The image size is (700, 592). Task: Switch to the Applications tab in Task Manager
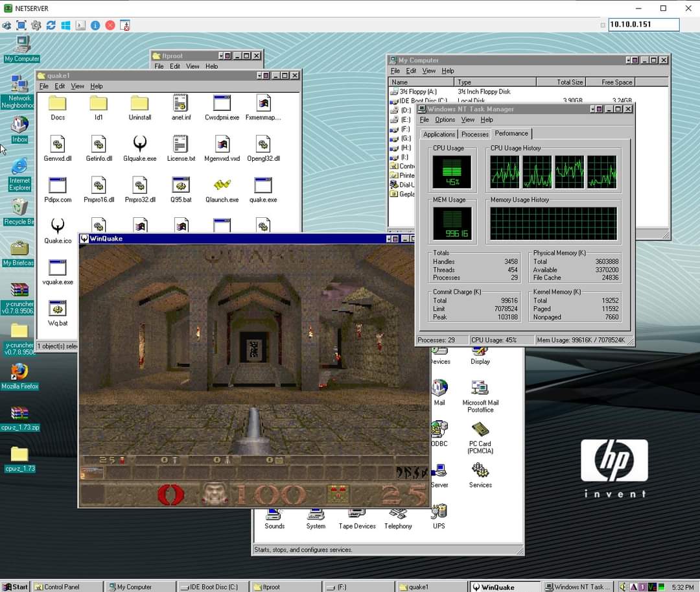tap(439, 134)
